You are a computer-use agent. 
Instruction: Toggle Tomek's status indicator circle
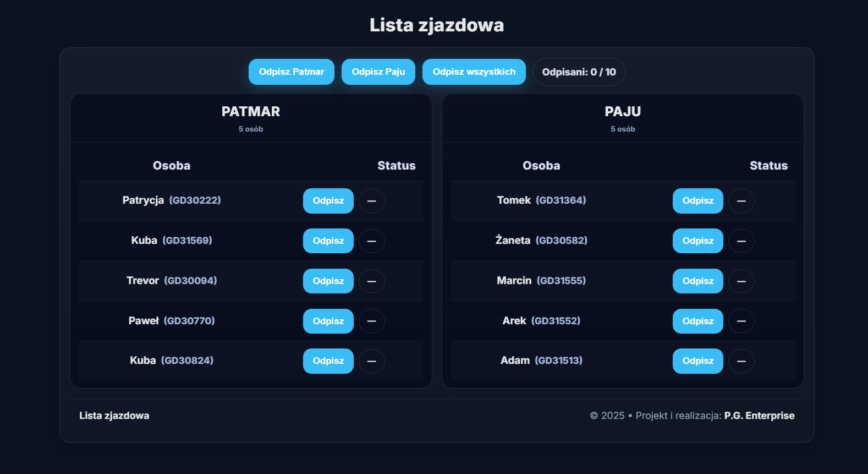[x=741, y=201]
